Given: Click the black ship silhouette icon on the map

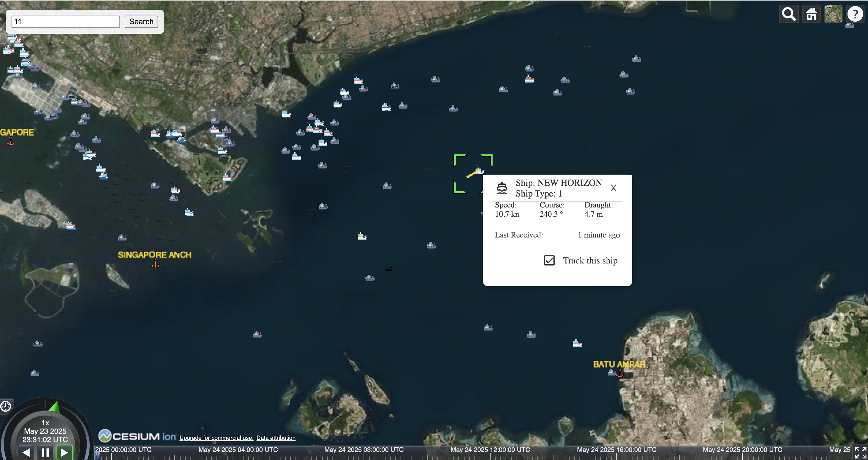Looking at the screenshot, I should (389, 268).
